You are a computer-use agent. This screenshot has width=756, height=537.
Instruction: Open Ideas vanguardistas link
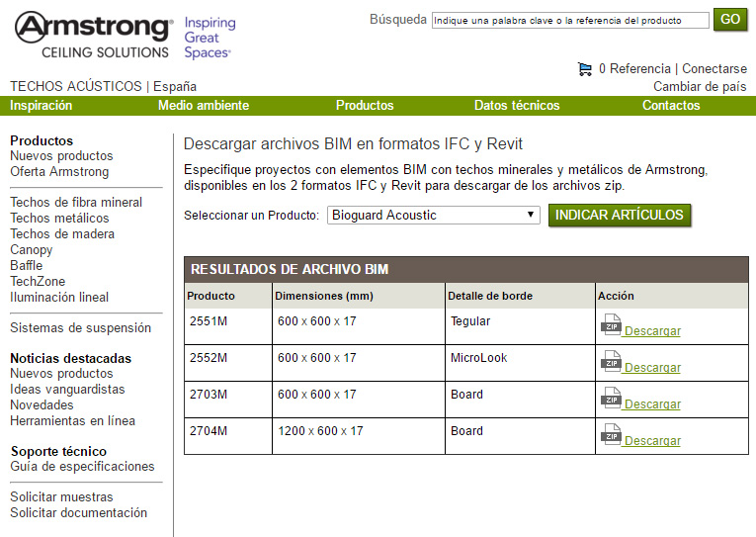tap(67, 390)
